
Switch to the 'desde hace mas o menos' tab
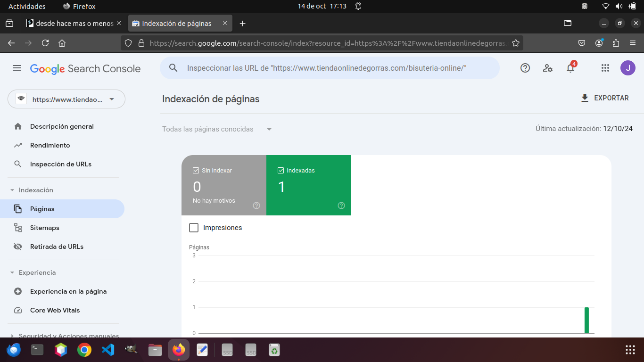[74, 23]
